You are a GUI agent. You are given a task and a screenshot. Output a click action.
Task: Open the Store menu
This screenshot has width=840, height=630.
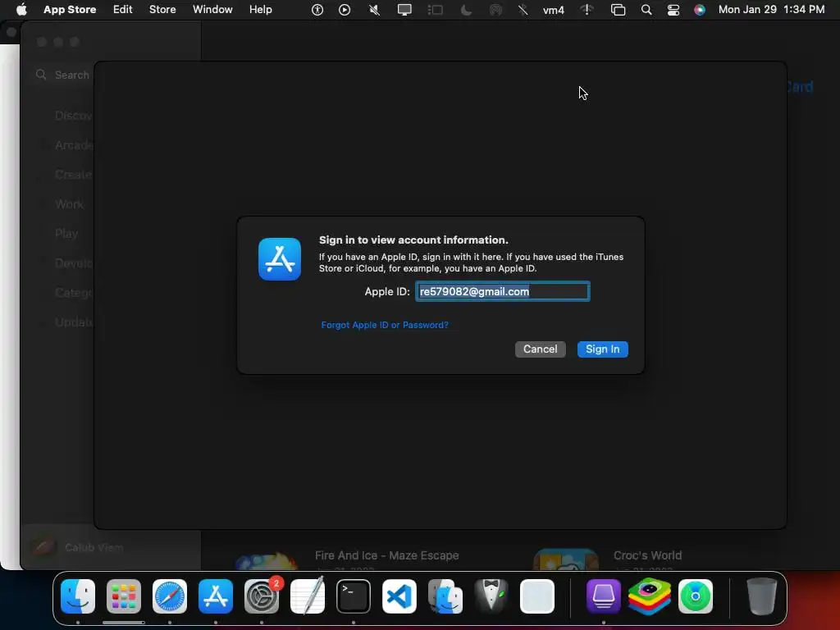(162, 10)
